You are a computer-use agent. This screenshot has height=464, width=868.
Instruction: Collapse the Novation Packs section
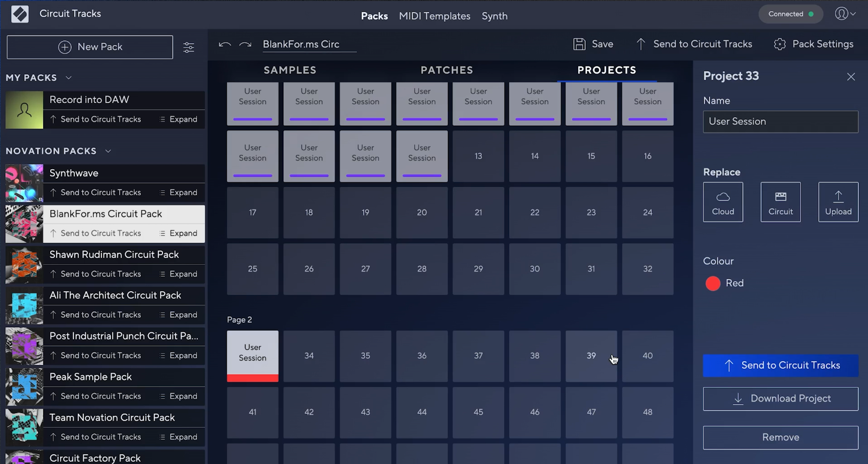point(108,151)
